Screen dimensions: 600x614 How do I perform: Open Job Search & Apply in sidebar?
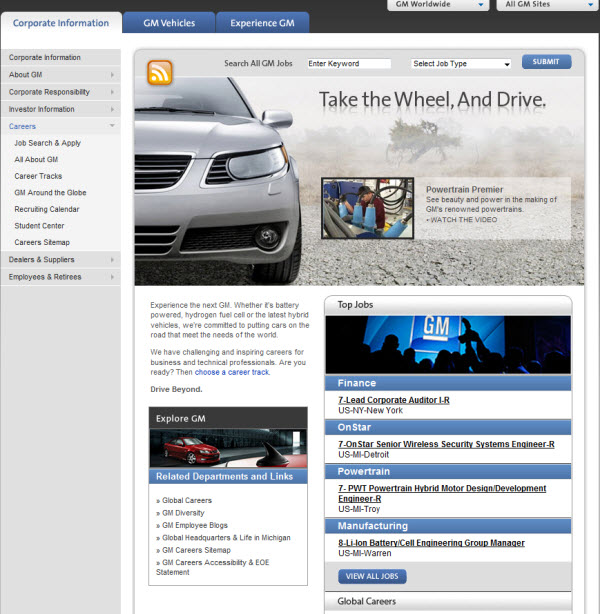pyautogui.click(x=48, y=143)
